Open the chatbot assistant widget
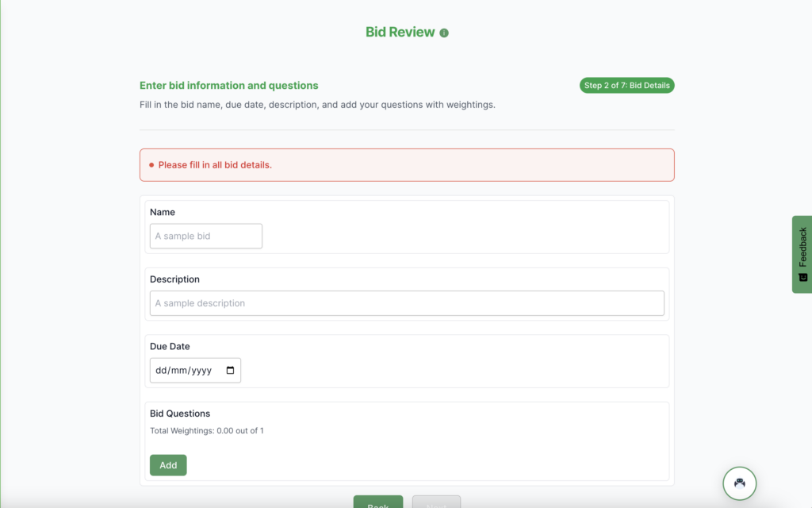 (739, 482)
